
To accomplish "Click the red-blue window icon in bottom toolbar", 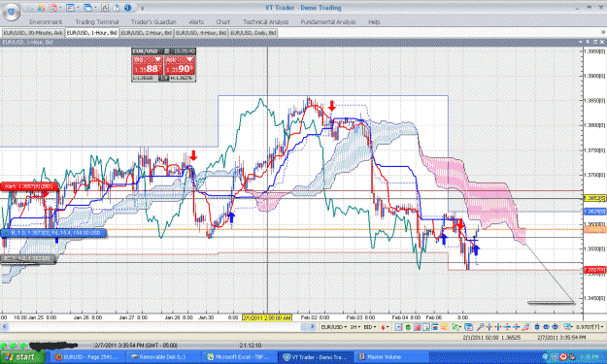I will (x=435, y=327).
